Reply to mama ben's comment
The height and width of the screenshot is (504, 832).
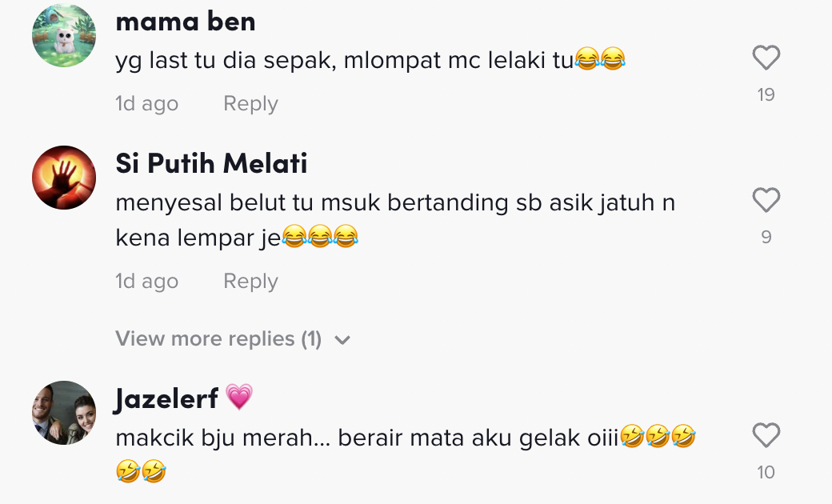point(250,104)
